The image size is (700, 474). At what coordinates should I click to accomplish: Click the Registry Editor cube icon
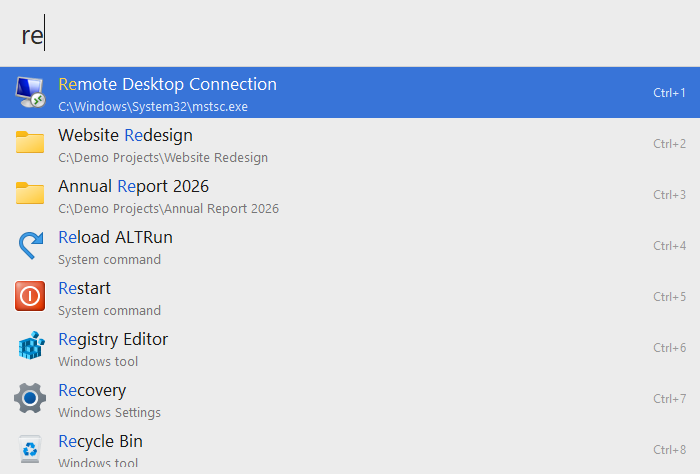coord(31,345)
